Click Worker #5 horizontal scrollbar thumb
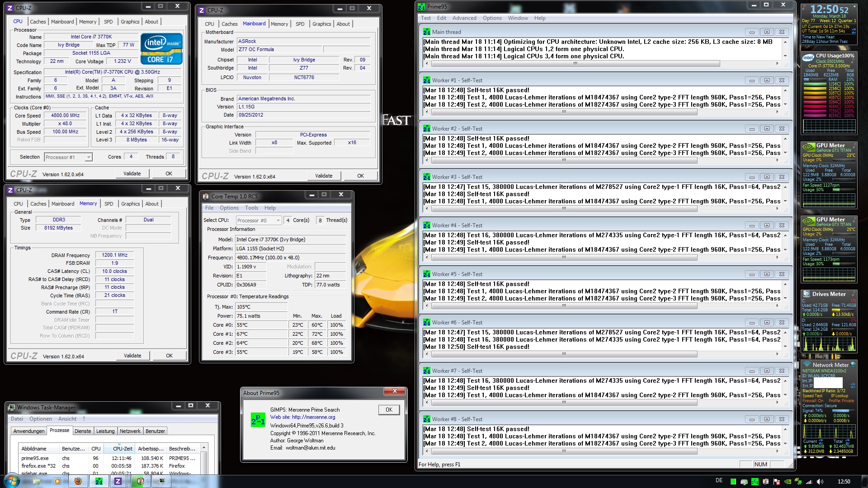Image resolution: width=868 pixels, height=488 pixels. 564,306
